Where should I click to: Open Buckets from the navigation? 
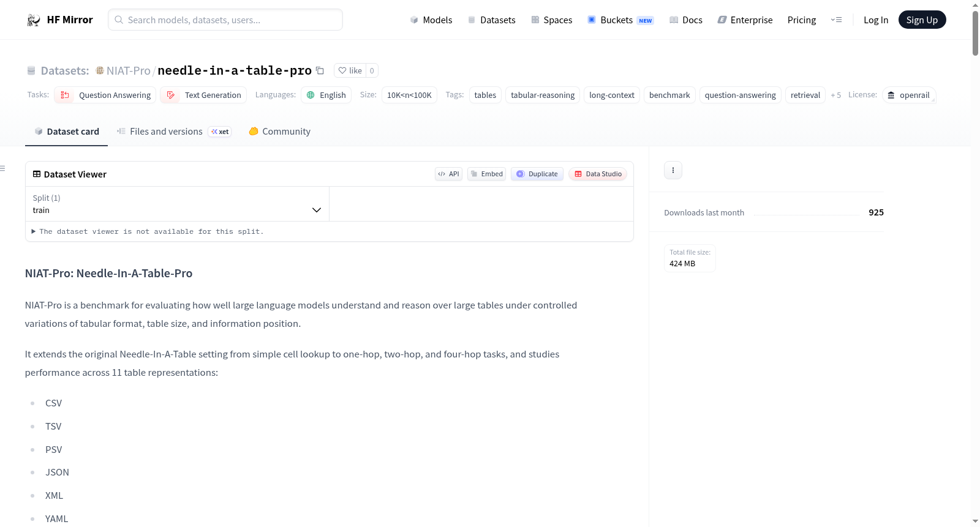coord(620,20)
